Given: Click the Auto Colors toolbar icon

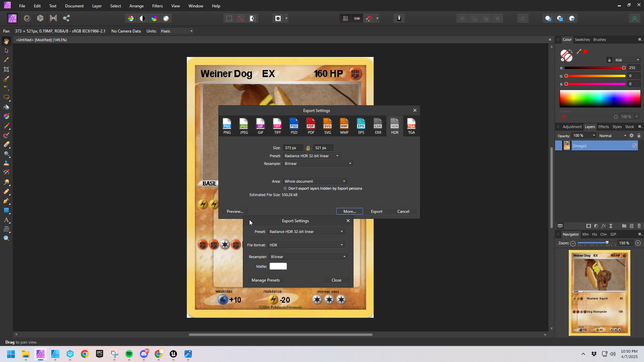Looking at the screenshot, I should point(154,18).
